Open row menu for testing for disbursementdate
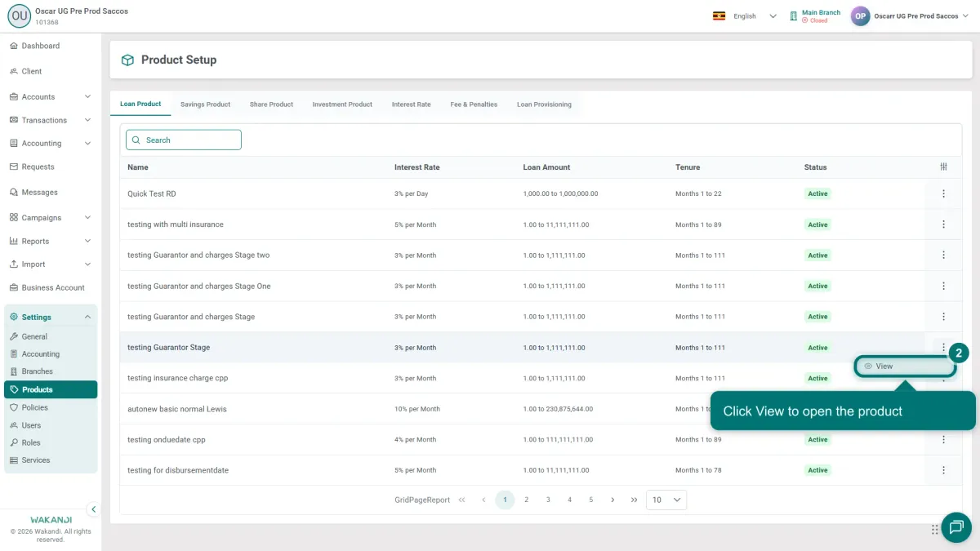The width and height of the screenshot is (980, 551). (x=943, y=470)
